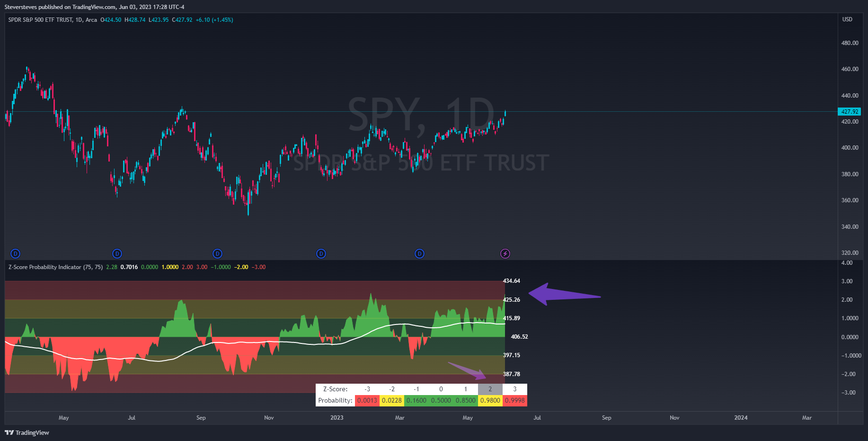Click the 400.00 price axis label
Screen dimensions: 868x441
click(850, 148)
